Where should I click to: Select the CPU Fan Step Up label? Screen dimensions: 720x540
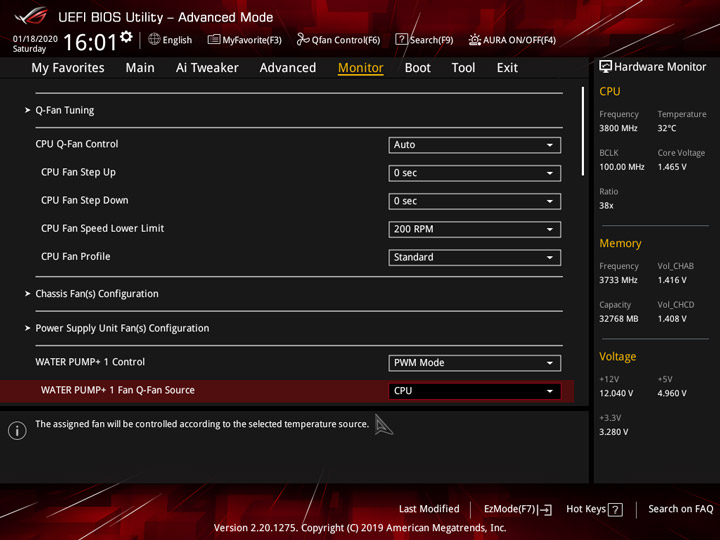click(x=78, y=172)
